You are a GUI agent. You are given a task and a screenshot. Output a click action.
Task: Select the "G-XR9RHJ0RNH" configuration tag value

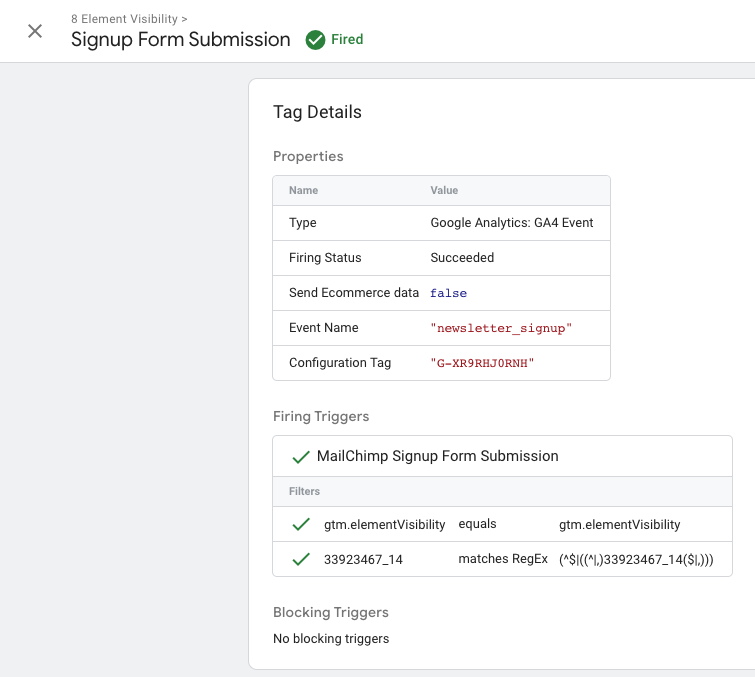pos(483,363)
